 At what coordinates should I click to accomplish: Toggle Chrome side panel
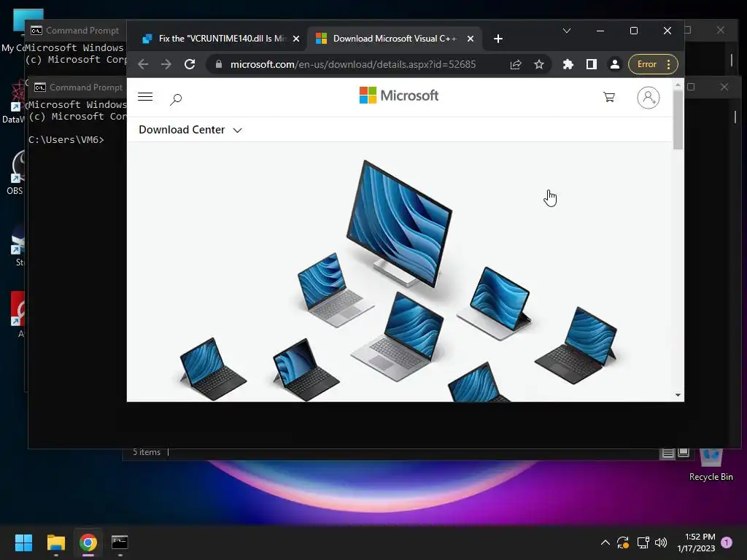(591, 64)
